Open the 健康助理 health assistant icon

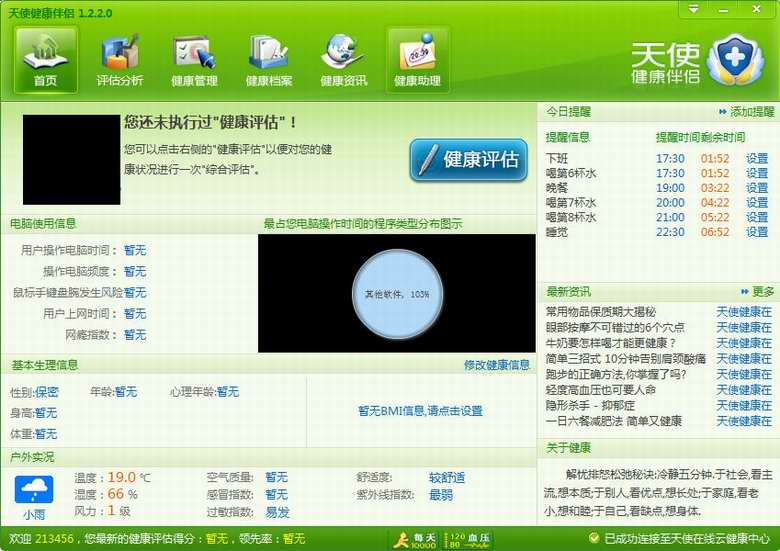pyautogui.click(x=417, y=58)
